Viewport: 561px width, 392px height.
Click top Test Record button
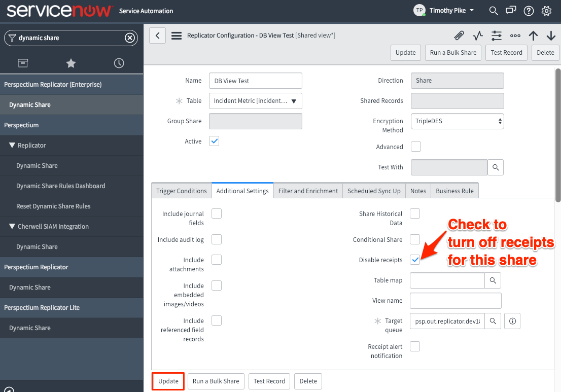tap(506, 53)
